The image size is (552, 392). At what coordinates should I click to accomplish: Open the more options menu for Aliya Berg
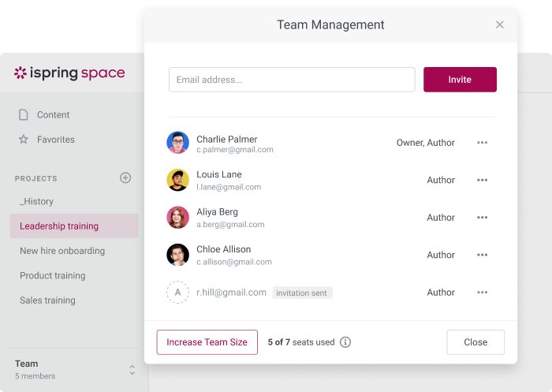point(482,218)
